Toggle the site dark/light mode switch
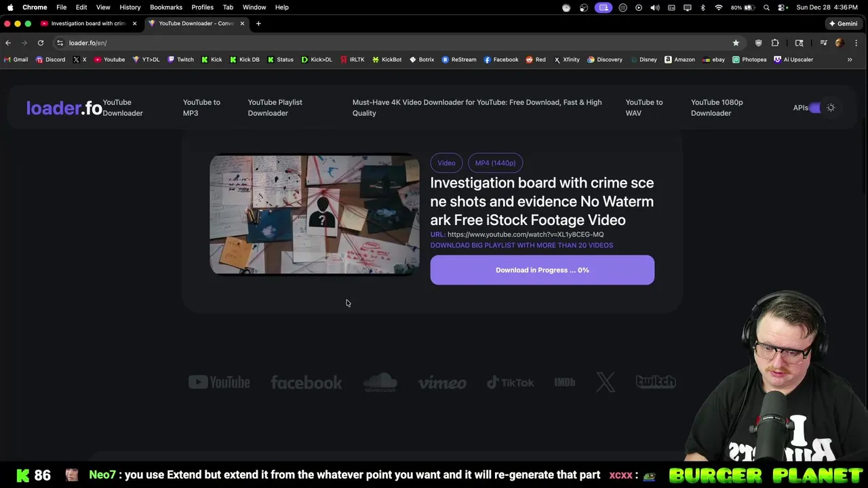Viewport: 868px width, 488px height. [x=816, y=108]
